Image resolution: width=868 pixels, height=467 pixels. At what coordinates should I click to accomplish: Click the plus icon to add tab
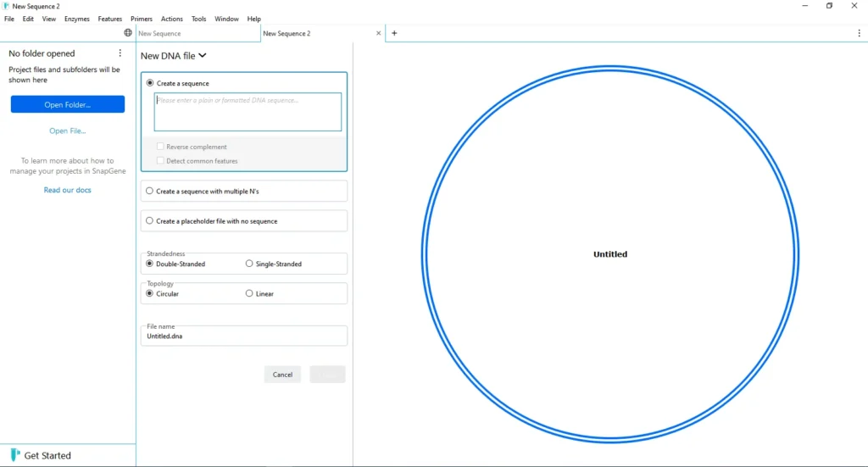tap(394, 33)
